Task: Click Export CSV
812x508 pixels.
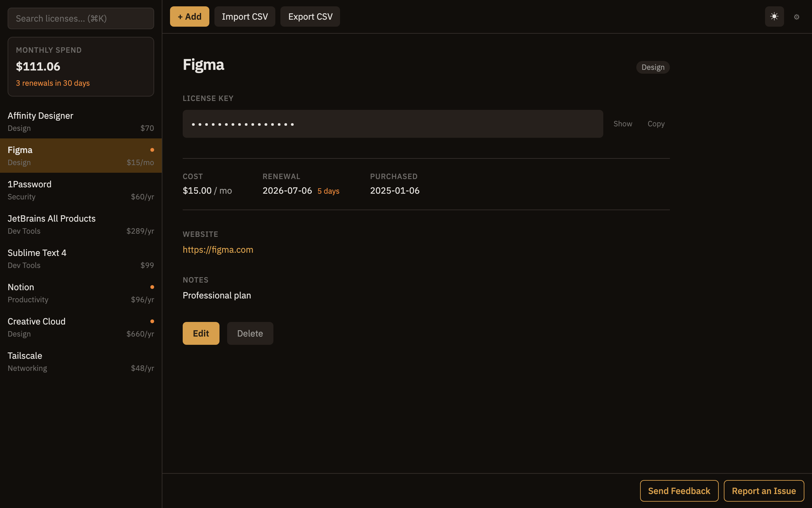Action: click(310, 17)
